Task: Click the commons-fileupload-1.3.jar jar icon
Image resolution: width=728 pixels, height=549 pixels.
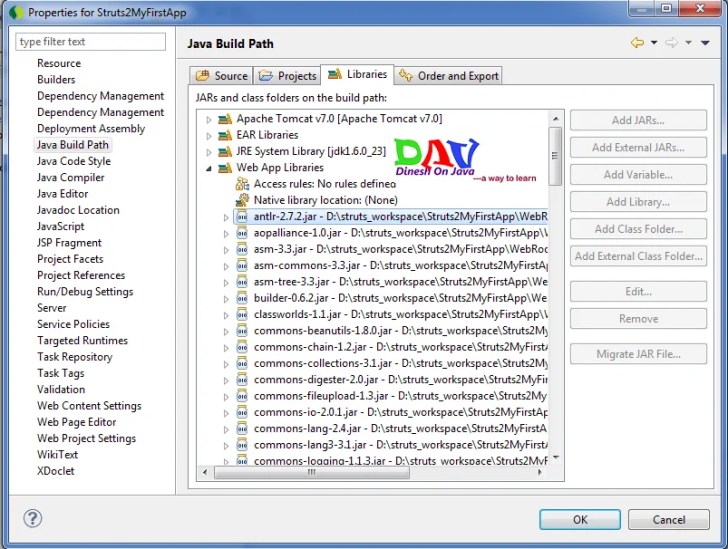Action: [x=242, y=396]
